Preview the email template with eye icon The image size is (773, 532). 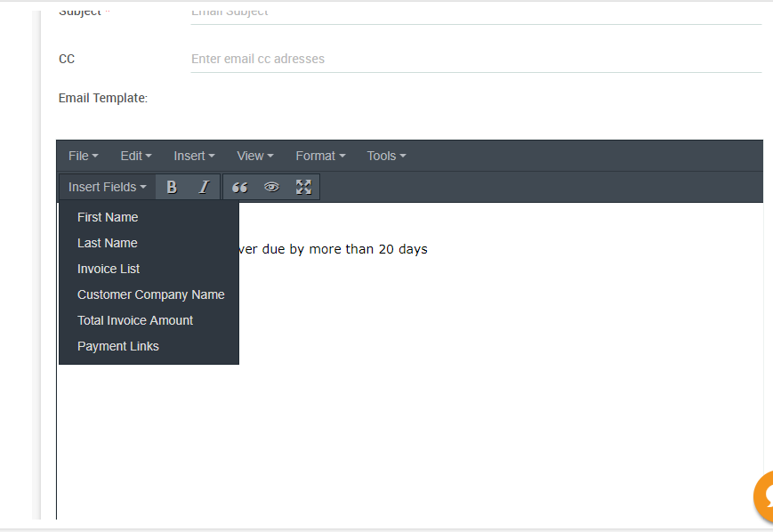pos(271,187)
